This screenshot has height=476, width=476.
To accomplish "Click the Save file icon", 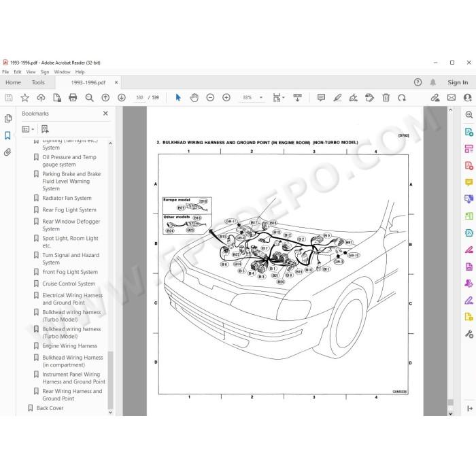I will pyautogui.click(x=9, y=97).
